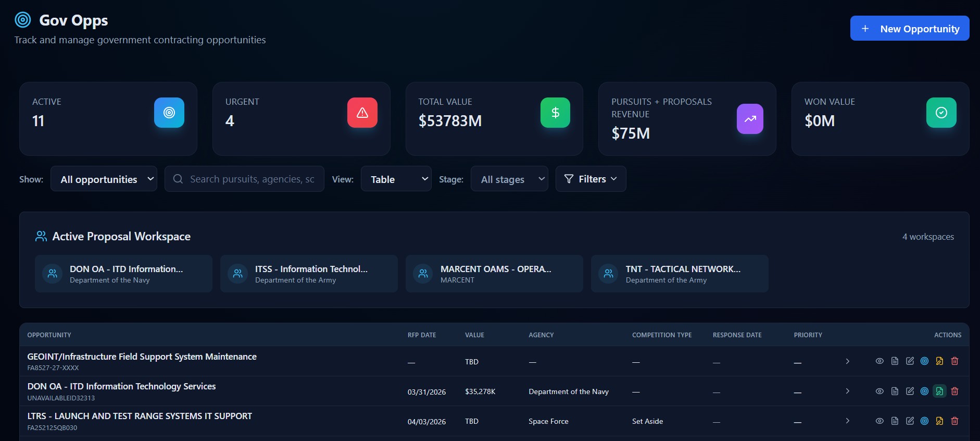This screenshot has height=441, width=980.
Task: Open the View 'Table' dropdown
Action: (396, 179)
